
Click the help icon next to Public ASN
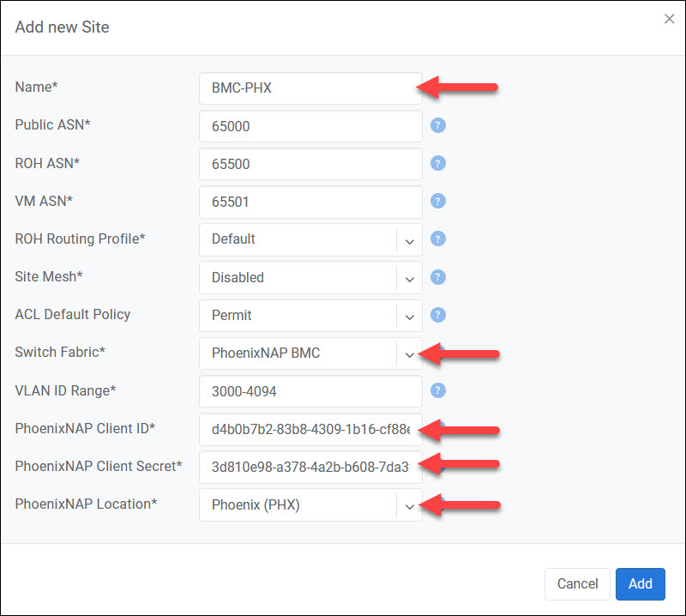pyautogui.click(x=438, y=125)
